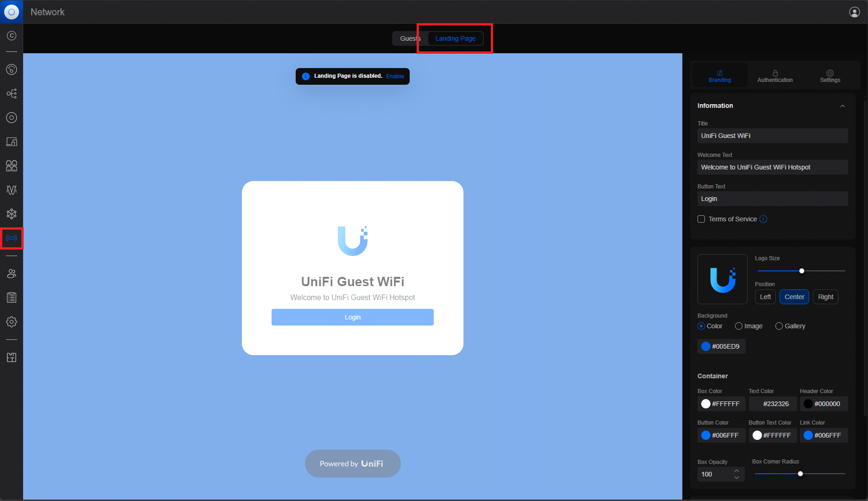Screen dimensions: 868x501
Task: Click the Welcome Text input field
Action: (773, 167)
